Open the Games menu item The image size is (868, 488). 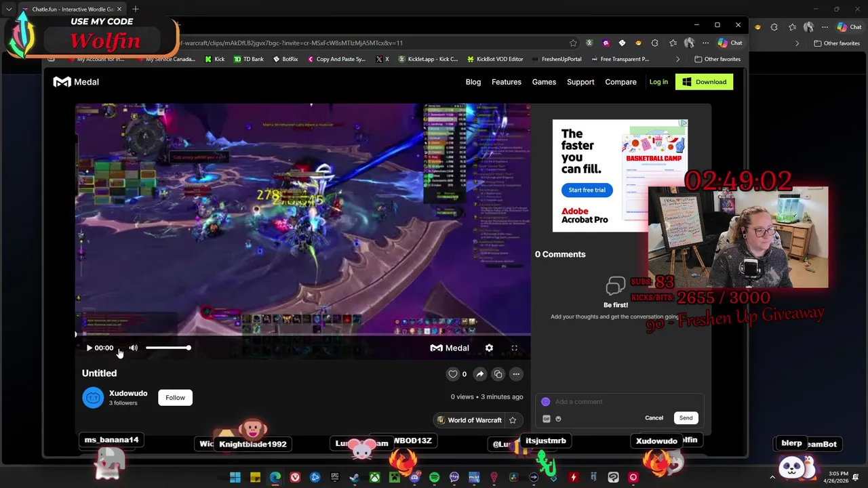click(544, 82)
